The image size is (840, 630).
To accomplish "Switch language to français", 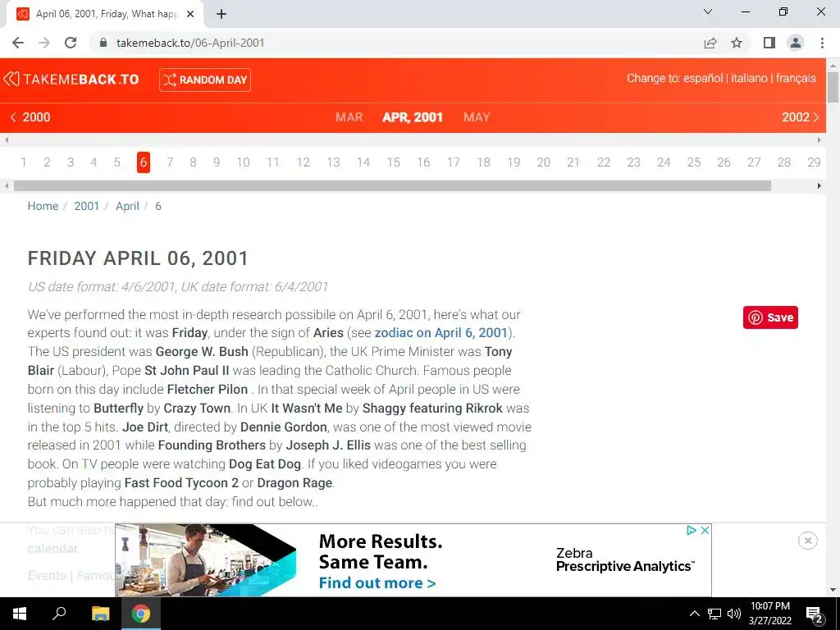I will pos(796,78).
